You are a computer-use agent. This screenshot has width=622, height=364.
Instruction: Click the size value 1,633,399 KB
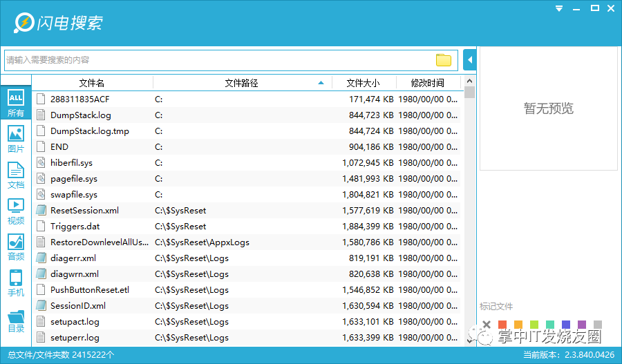pyautogui.click(x=368, y=338)
